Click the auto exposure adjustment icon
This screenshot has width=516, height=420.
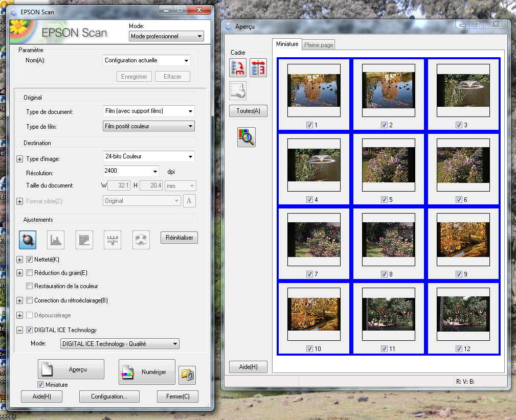pyautogui.click(x=28, y=240)
